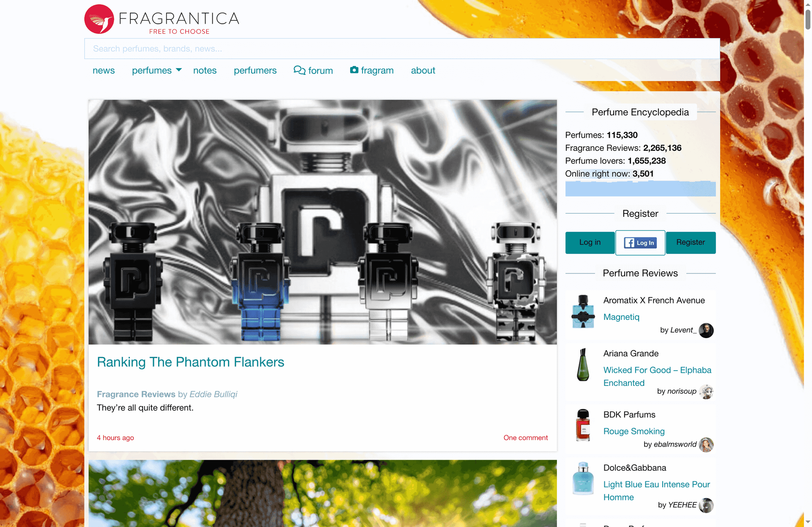Image resolution: width=812 pixels, height=527 pixels.
Task: Open the notes menu
Action: pos(205,71)
